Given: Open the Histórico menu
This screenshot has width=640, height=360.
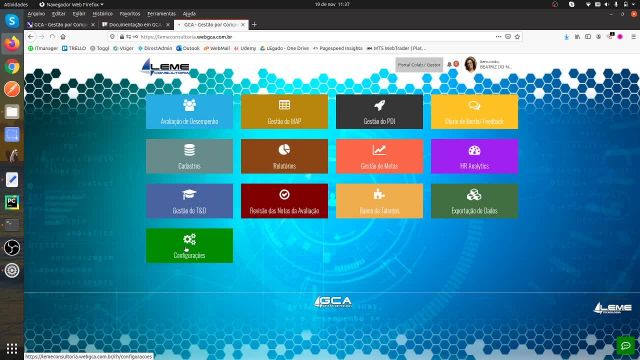Looking at the screenshot, I should [102, 14].
